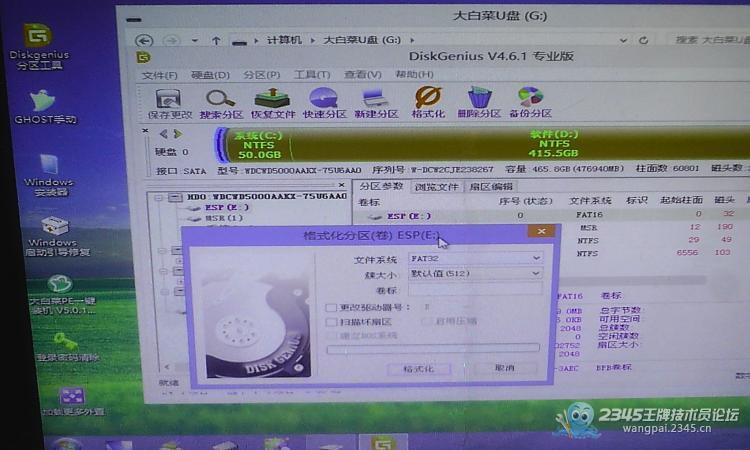
Task: Select ESP (E:) row in partition table
Action: click(x=551, y=216)
